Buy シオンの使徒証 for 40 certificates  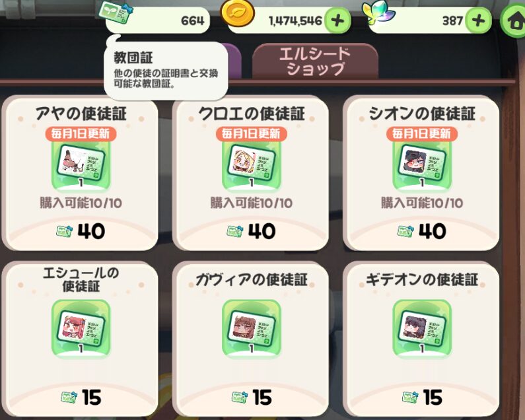[x=421, y=231]
